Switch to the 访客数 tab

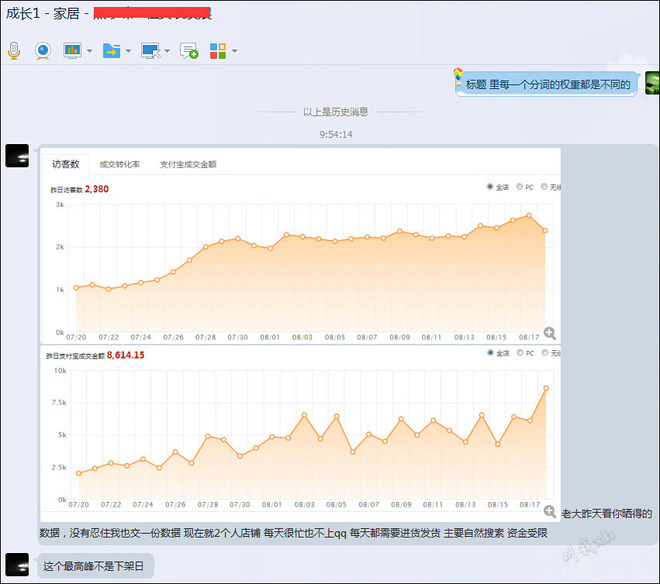[66, 164]
